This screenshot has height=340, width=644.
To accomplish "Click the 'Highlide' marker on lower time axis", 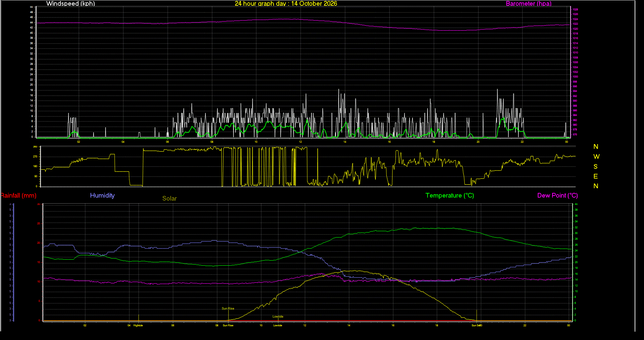I will pos(138,325).
